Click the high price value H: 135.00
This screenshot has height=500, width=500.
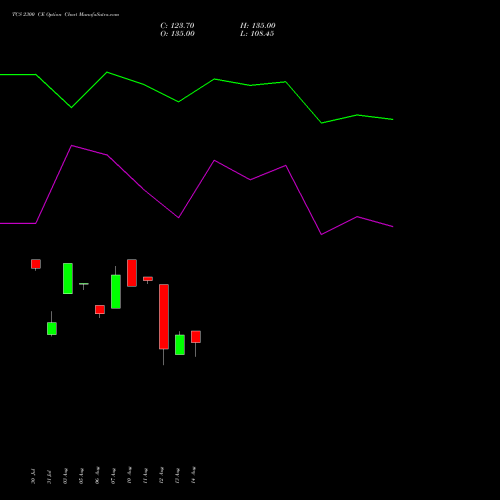(x=258, y=26)
